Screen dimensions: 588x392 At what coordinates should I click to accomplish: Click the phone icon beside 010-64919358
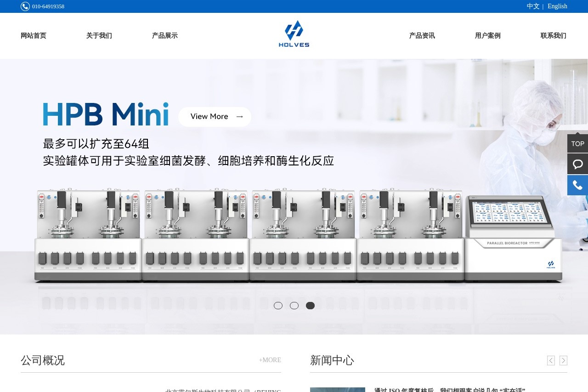(x=25, y=6)
